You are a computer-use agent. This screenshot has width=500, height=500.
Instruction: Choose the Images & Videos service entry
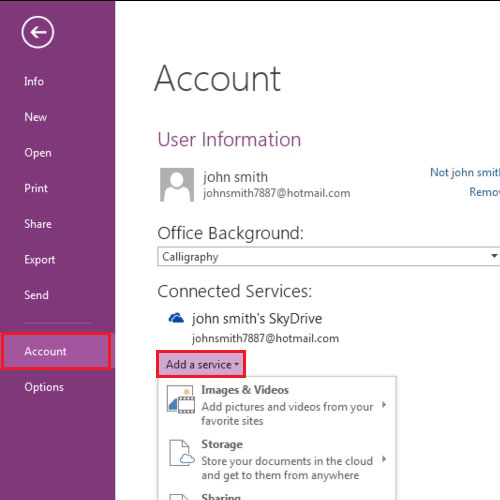tap(277, 405)
